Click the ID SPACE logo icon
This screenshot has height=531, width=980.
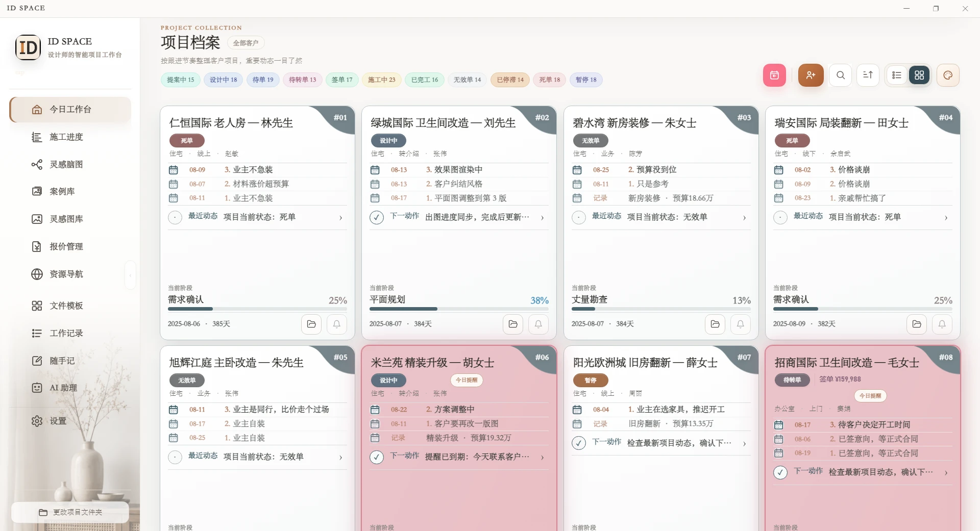(x=28, y=47)
